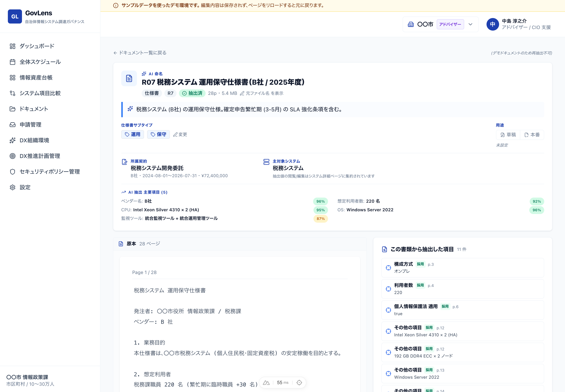Viewport: 565px width, 392px height.
Task: Click the セキュリティポリシー管理 shield icon
Action: (13, 172)
